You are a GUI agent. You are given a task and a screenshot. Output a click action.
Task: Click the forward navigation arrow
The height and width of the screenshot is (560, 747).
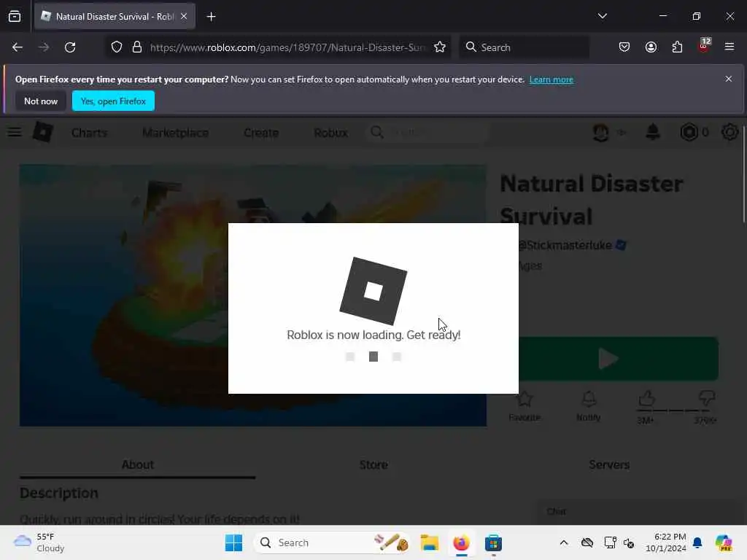point(44,47)
